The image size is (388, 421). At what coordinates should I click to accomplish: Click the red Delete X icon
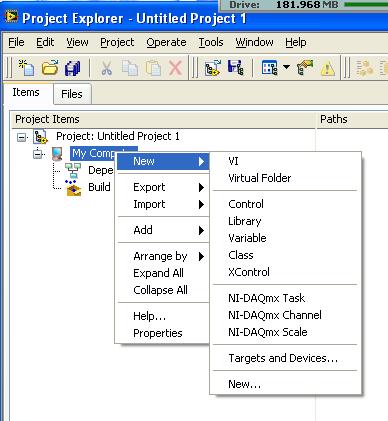pos(176,68)
